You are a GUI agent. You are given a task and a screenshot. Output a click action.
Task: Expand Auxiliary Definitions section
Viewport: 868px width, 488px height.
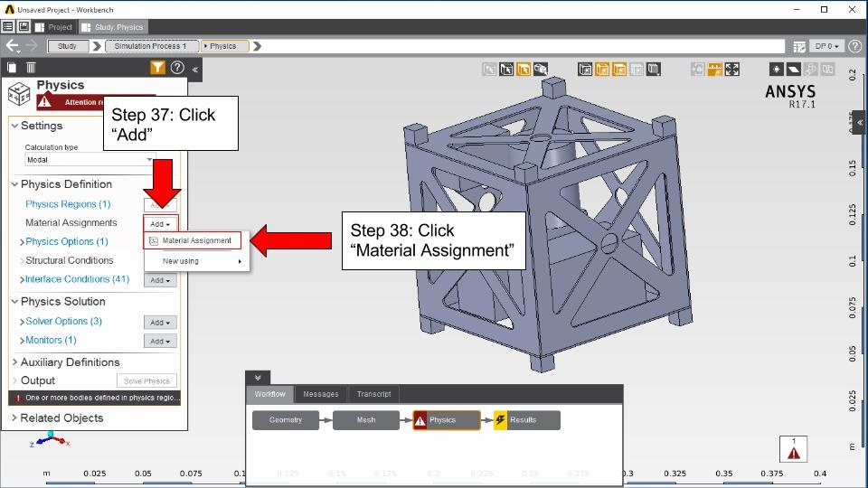[x=15, y=361]
